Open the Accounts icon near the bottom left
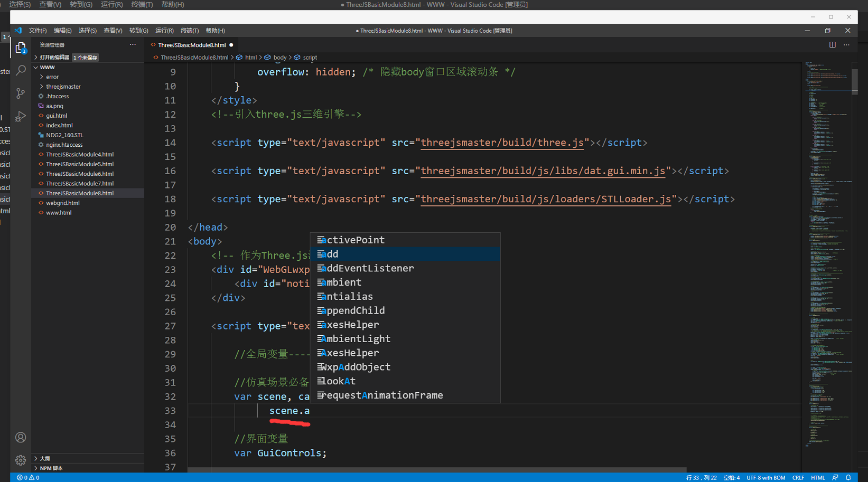Image resolution: width=868 pixels, height=482 pixels. tap(21, 437)
